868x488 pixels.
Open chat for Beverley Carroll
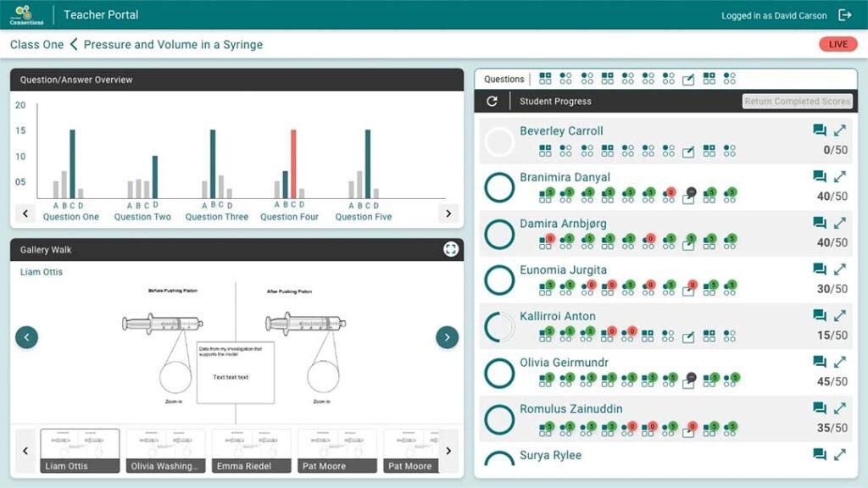pyautogui.click(x=819, y=130)
